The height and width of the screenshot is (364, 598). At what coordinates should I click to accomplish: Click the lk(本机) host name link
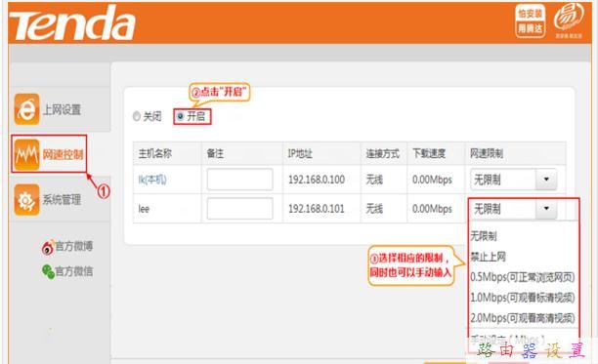(x=152, y=180)
